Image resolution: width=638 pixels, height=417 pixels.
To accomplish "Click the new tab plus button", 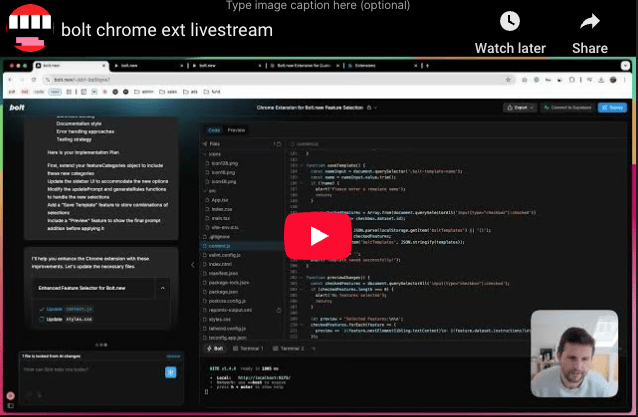I will 427,65.
